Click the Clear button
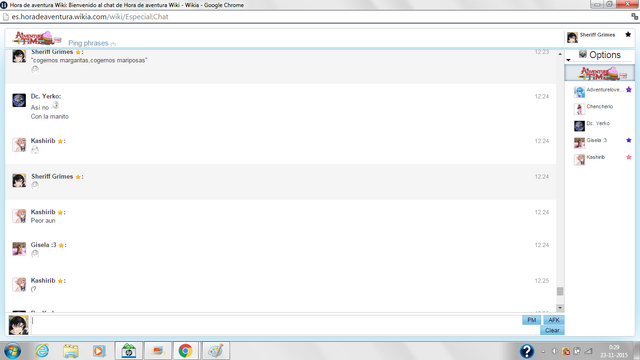This screenshot has height=360, width=640. pyautogui.click(x=552, y=330)
